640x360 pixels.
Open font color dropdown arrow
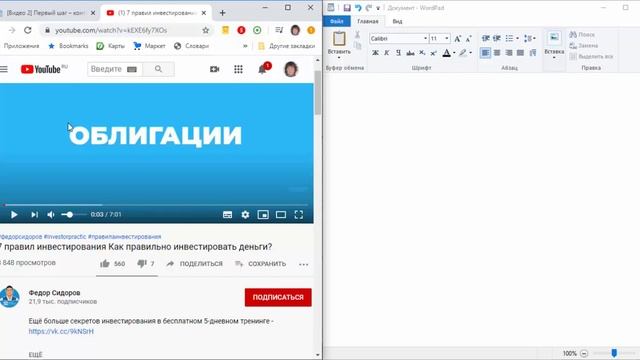click(454, 53)
